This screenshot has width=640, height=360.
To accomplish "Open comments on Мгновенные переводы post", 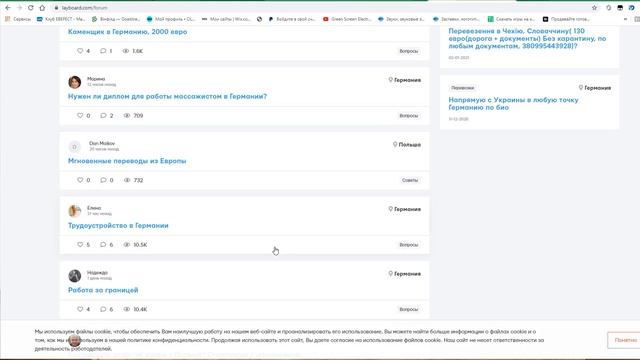I will click(103, 180).
